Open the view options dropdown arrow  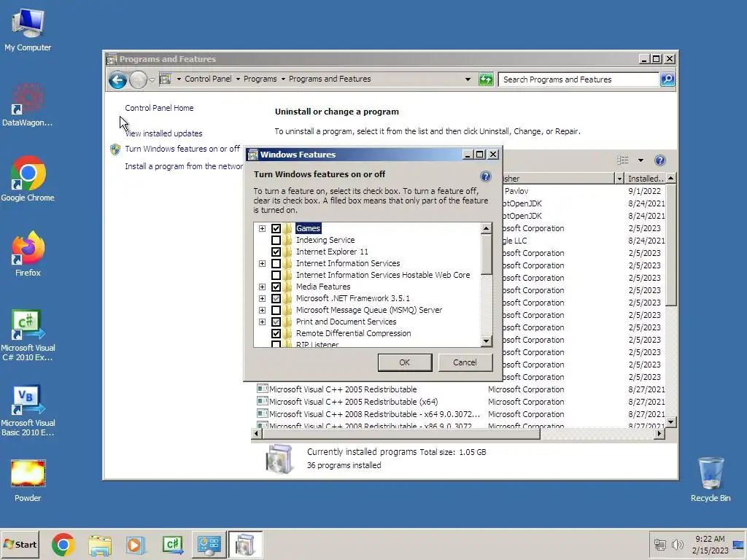click(x=640, y=160)
